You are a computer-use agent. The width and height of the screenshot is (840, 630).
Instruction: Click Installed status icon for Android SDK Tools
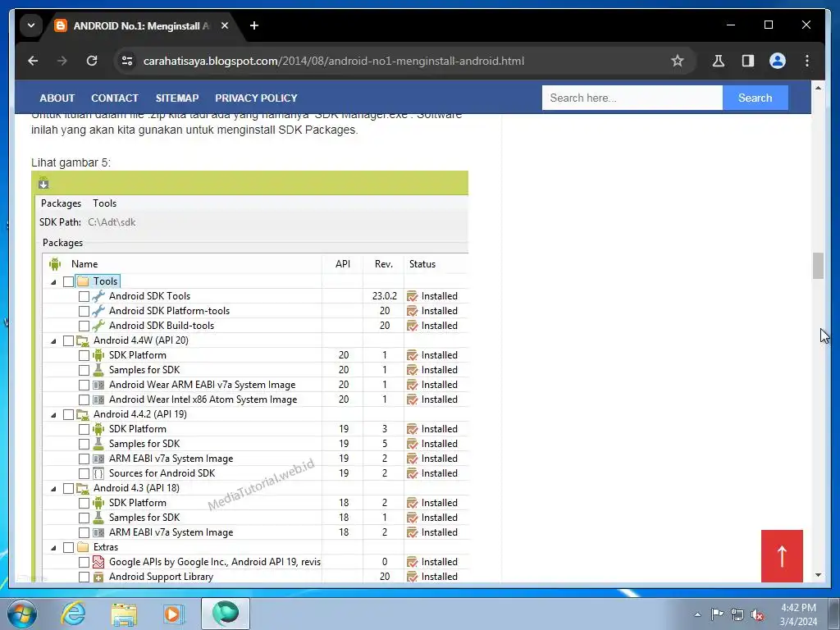point(412,296)
